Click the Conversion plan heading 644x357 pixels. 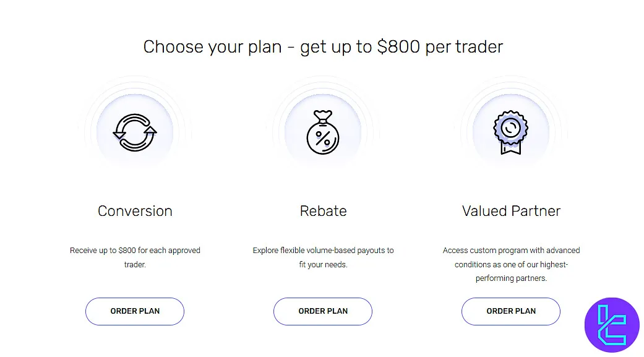(x=134, y=210)
